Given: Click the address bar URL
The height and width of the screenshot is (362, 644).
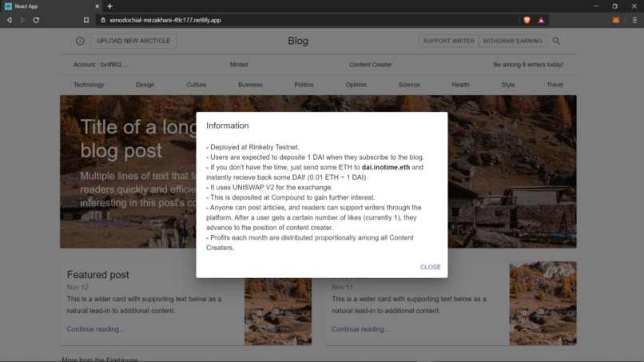Looking at the screenshot, I should point(165,20).
